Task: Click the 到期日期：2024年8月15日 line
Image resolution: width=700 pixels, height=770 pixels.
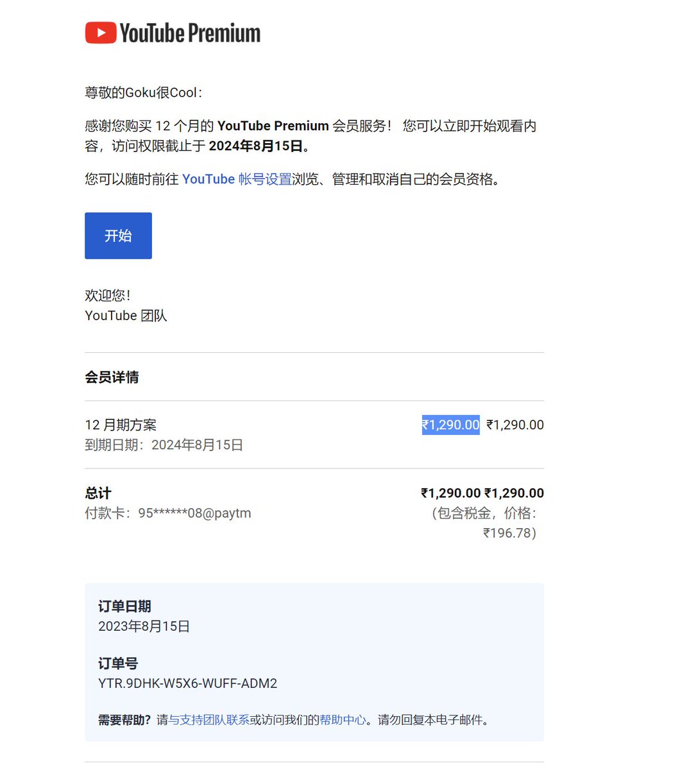Action: point(164,445)
